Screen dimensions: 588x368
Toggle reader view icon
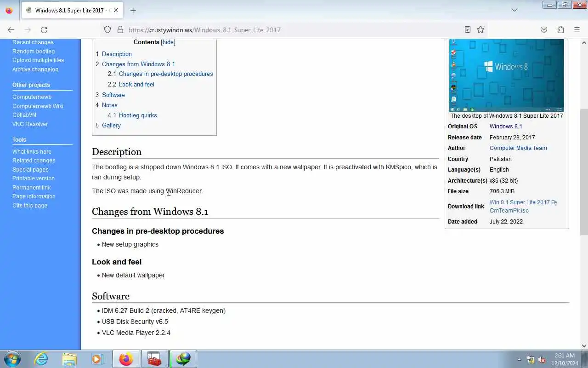[468, 29]
